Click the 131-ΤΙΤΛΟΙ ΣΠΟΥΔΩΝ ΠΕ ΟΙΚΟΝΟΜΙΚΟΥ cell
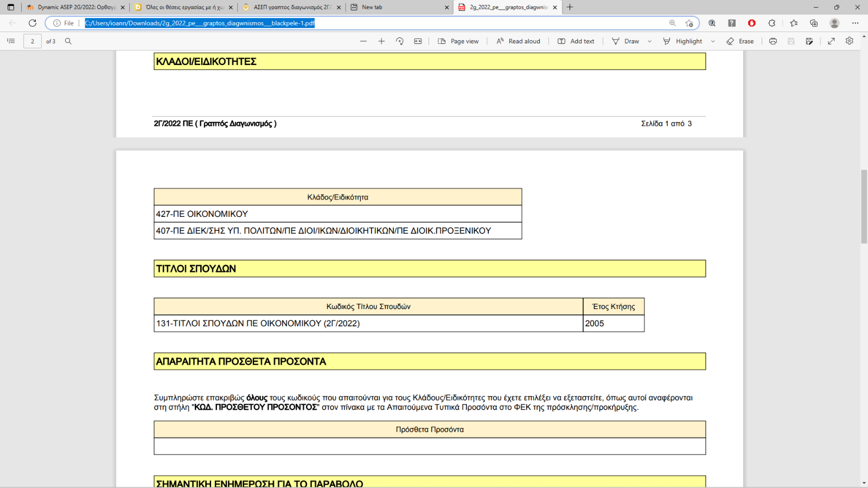This screenshot has height=488, width=868. tap(368, 323)
